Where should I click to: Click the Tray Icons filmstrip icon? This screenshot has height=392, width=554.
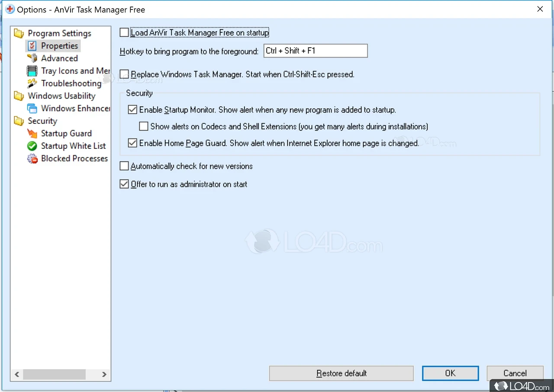(32, 71)
